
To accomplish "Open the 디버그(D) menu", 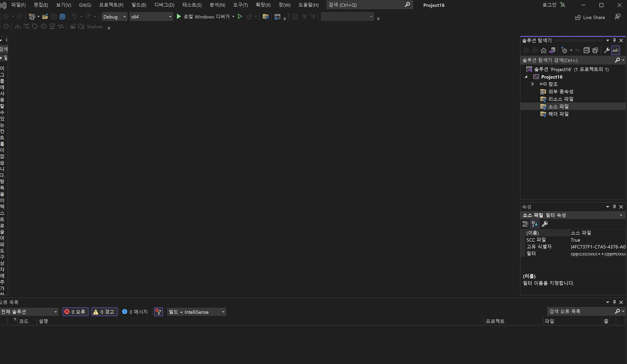I will [x=164, y=5].
